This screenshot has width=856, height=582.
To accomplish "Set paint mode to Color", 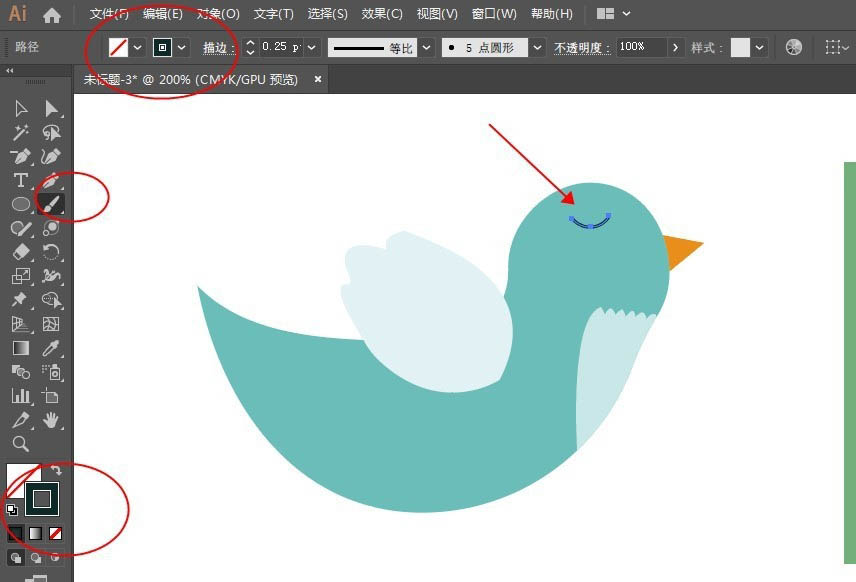I will tap(15, 533).
